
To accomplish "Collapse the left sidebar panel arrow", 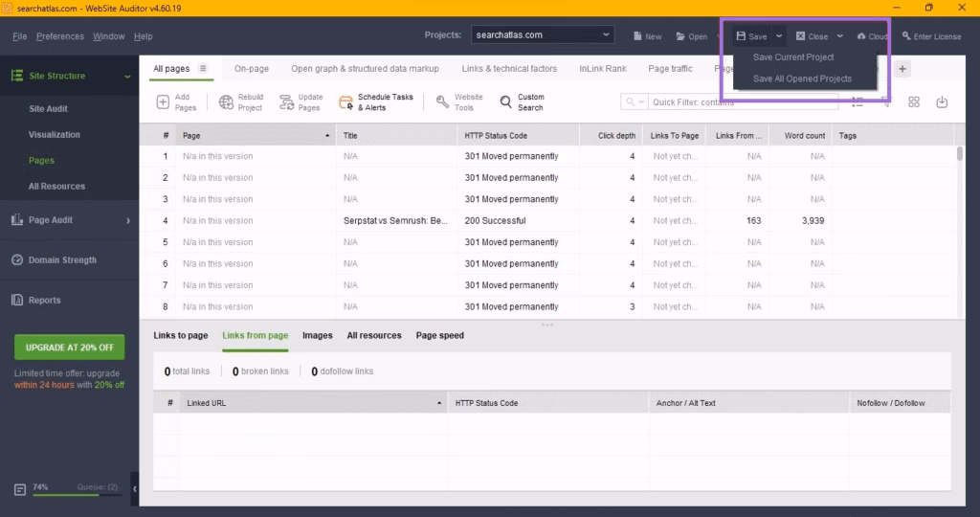I will point(134,489).
